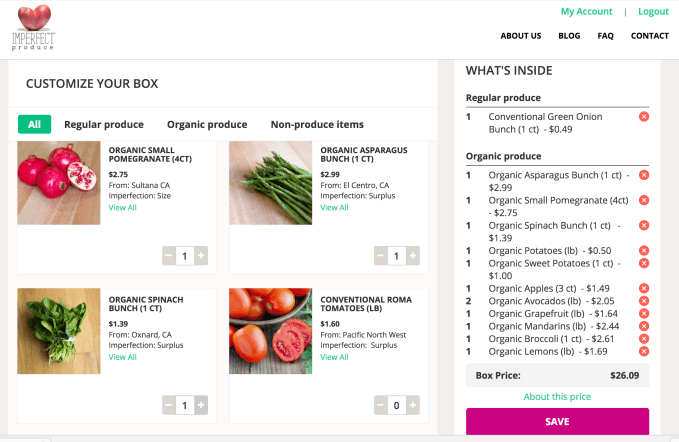Select the All filter tab
Viewport: 679px width, 442px height.
[35, 124]
